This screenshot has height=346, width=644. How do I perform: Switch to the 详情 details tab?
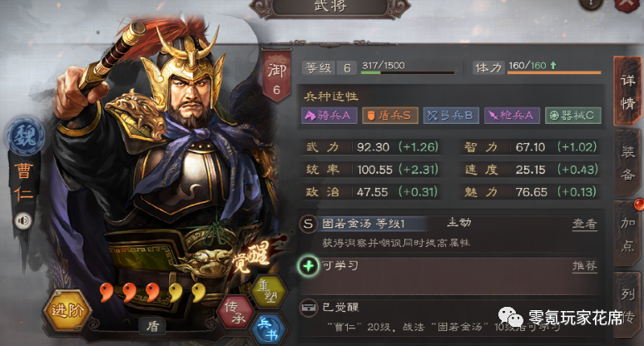click(627, 91)
